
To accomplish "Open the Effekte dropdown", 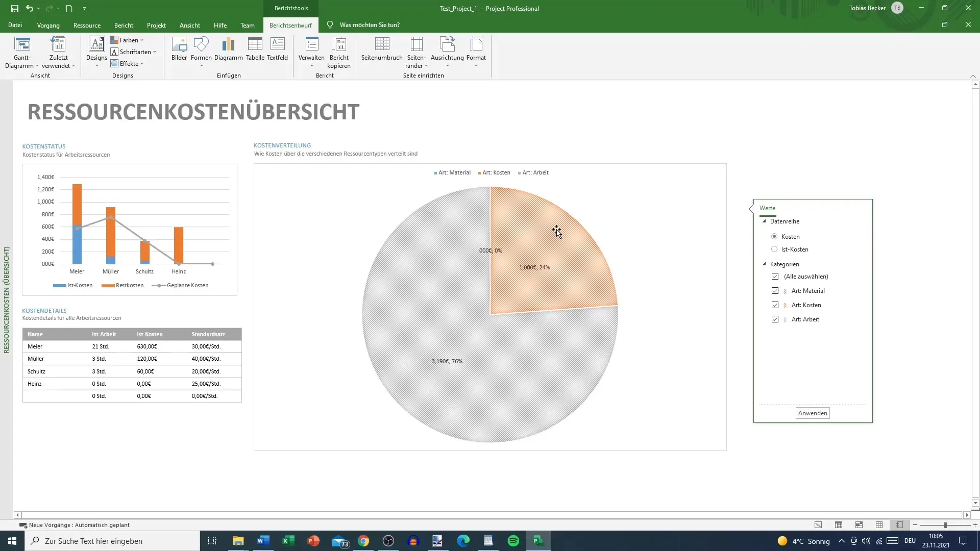I will [127, 64].
